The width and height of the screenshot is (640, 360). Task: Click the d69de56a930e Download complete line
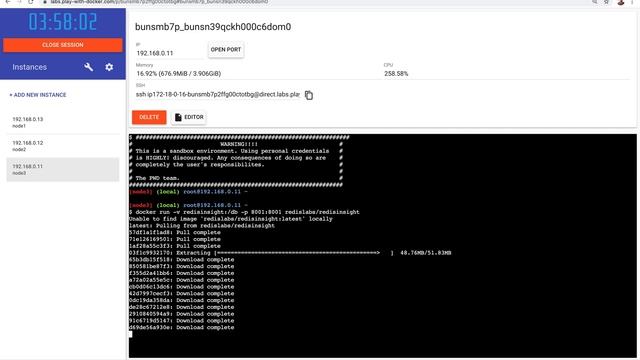click(x=182, y=327)
